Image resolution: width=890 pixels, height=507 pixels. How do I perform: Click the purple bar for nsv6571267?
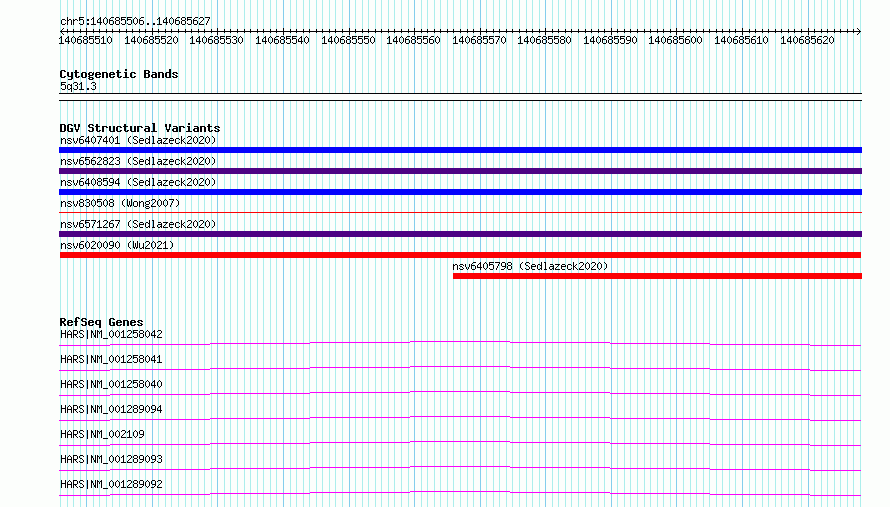(460, 234)
